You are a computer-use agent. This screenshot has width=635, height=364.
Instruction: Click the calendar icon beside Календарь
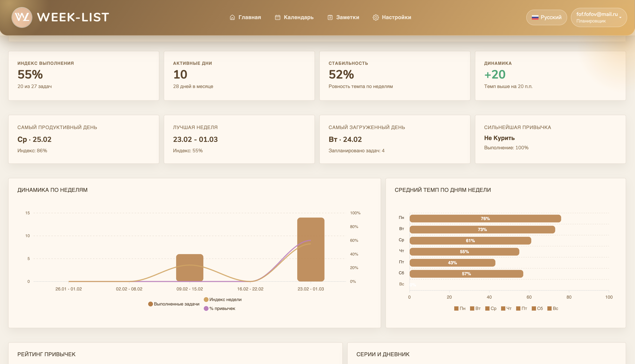click(x=278, y=17)
